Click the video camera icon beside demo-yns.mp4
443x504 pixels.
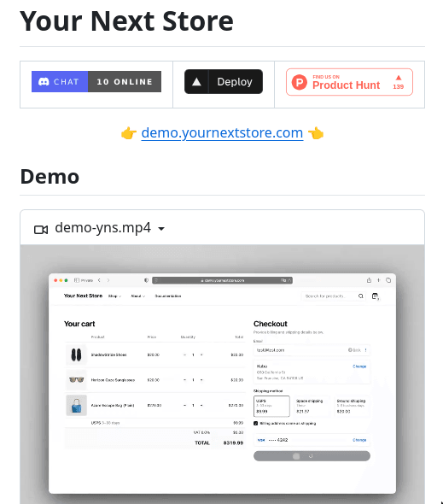click(41, 230)
